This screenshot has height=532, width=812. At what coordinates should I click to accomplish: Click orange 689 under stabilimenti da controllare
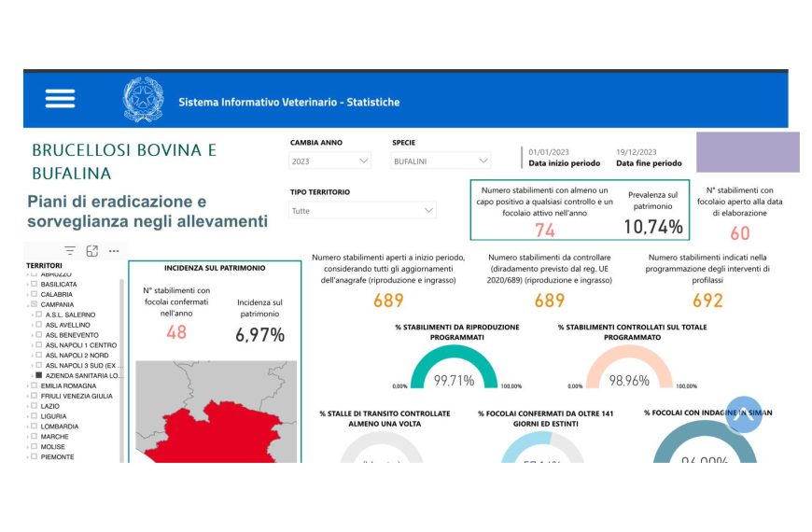coord(550,301)
